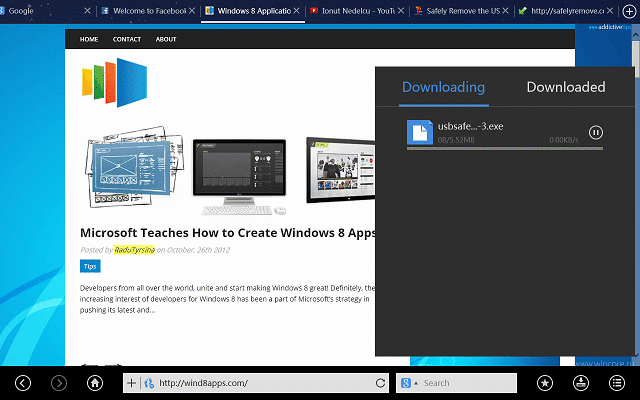Close the Safely Remove the USB tab
This screenshot has width=640, height=400.
pos(505,11)
